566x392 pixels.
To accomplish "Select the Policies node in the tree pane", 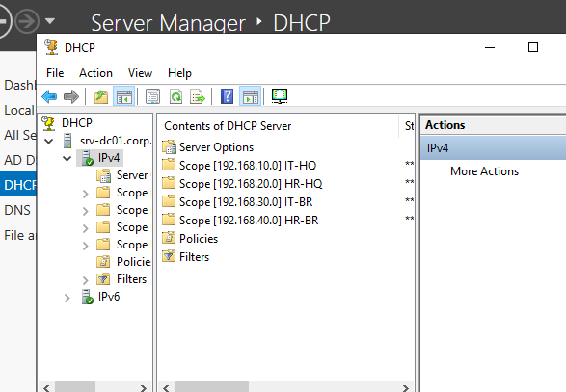I will click(134, 262).
